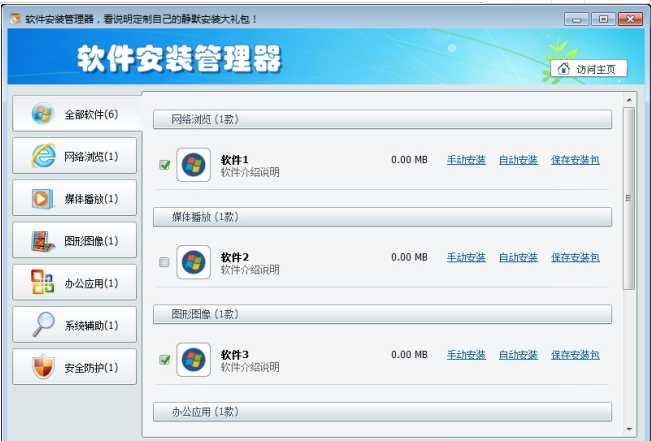Click the vertical scrollbar thumb
Viewport: 651px width, 441px height.
[x=629, y=198]
